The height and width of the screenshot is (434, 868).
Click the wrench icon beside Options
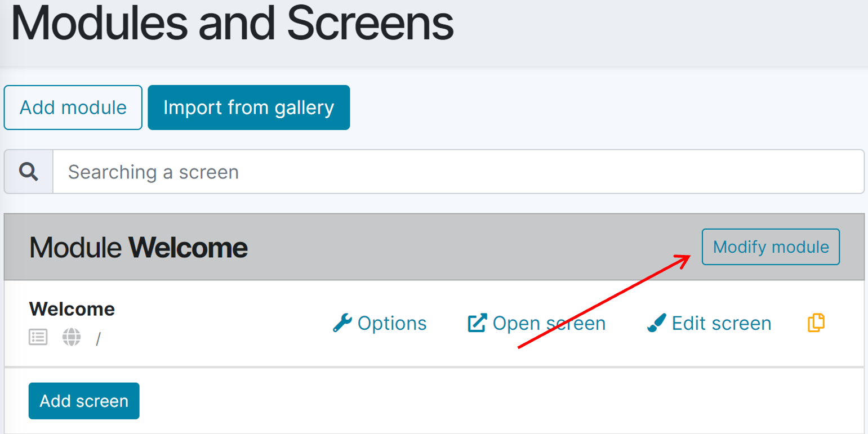342,323
